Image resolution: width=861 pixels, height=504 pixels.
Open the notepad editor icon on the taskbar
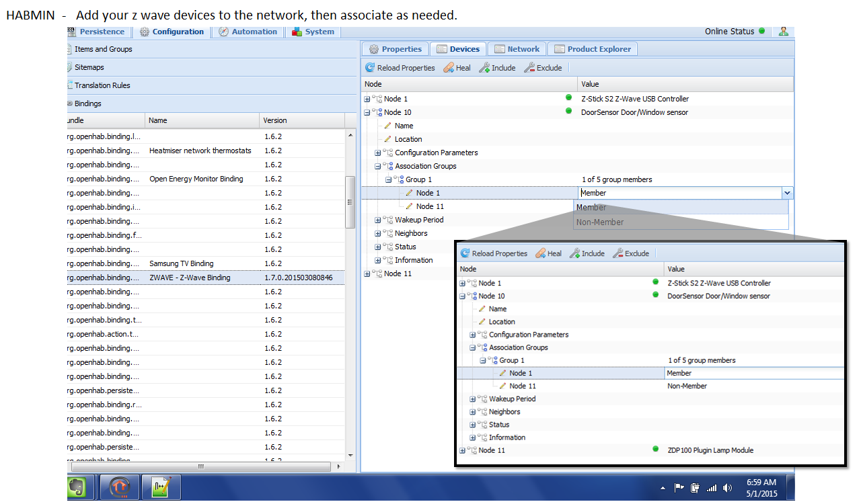162,487
